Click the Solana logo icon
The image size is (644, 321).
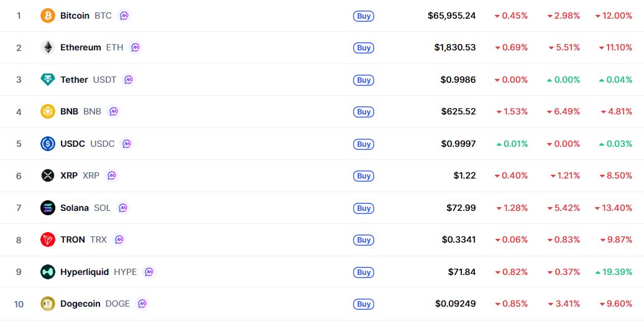pyautogui.click(x=48, y=208)
